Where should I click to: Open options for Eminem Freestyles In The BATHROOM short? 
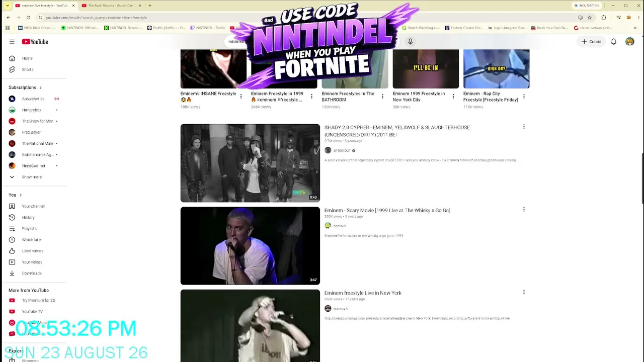[x=382, y=96]
